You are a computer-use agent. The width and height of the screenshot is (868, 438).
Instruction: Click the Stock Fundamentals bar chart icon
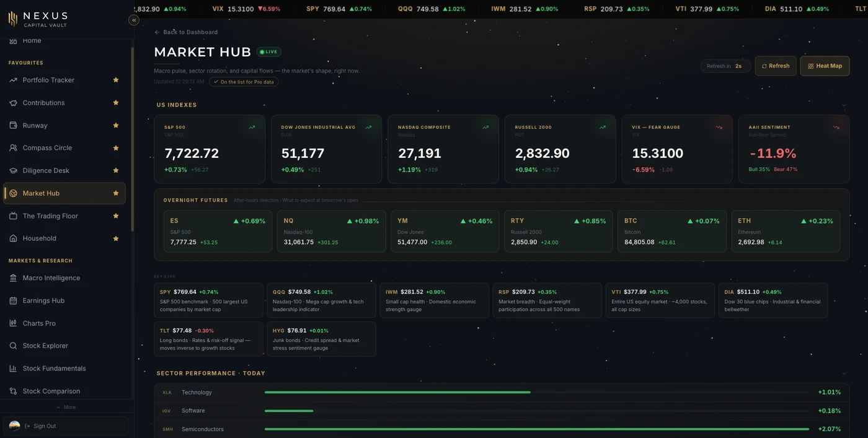[13, 369]
